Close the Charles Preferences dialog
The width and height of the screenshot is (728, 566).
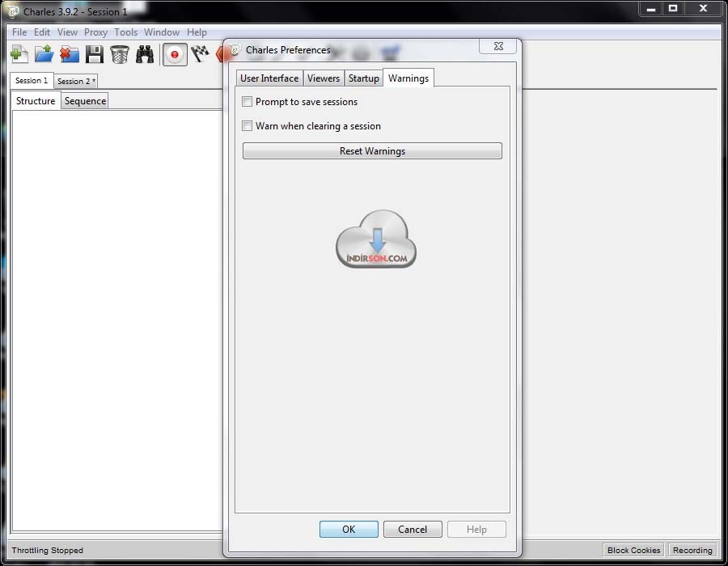(498, 46)
